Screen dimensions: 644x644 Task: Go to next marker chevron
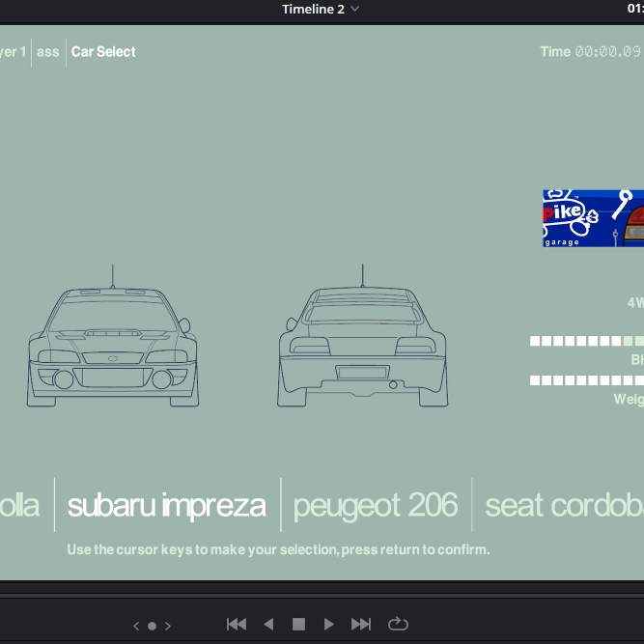tap(168, 626)
